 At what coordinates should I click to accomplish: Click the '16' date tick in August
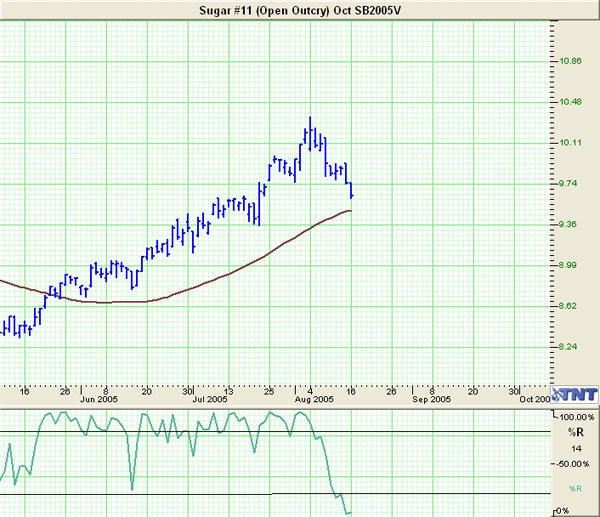coord(351,391)
